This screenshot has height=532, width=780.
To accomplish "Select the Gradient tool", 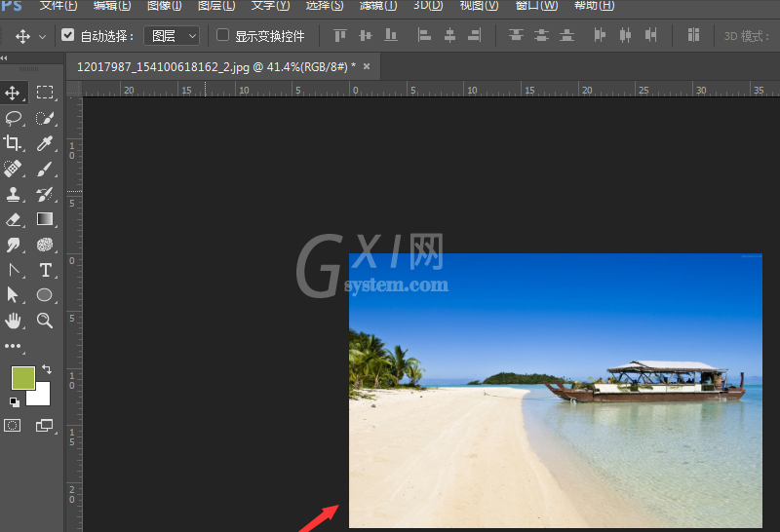I will tap(45, 219).
